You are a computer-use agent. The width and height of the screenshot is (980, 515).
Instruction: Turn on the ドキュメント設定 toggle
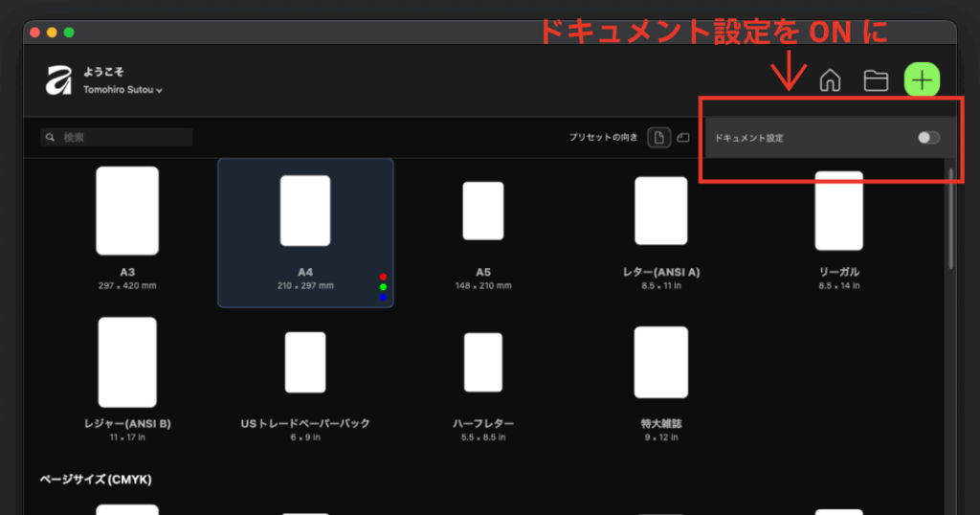927,138
